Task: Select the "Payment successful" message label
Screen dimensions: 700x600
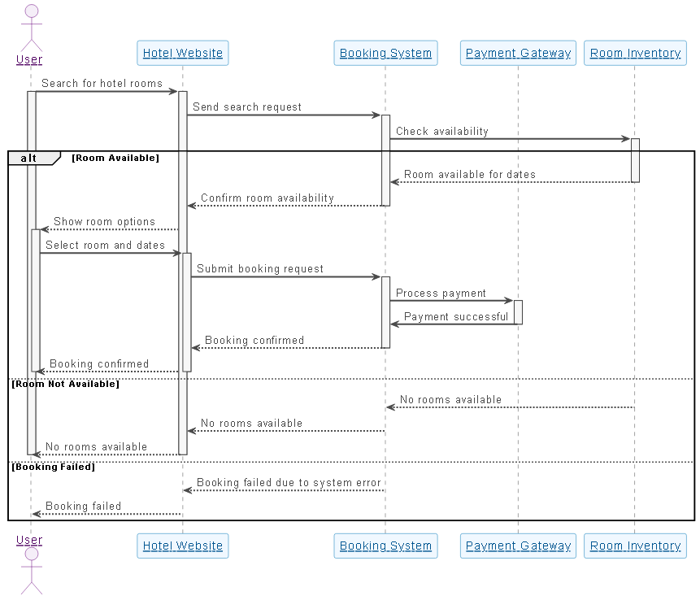Action: [456, 317]
